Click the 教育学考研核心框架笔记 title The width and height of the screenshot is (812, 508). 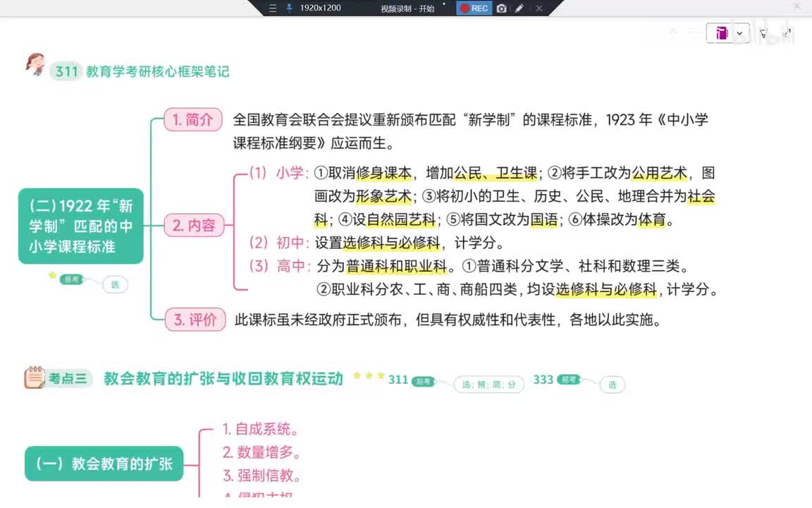click(157, 71)
